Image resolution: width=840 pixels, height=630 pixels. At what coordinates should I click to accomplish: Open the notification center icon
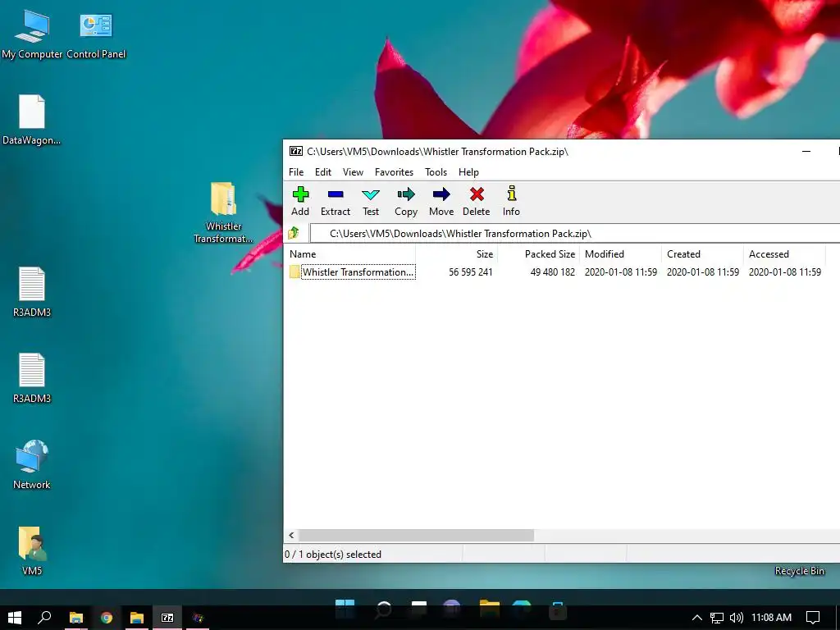(x=813, y=618)
